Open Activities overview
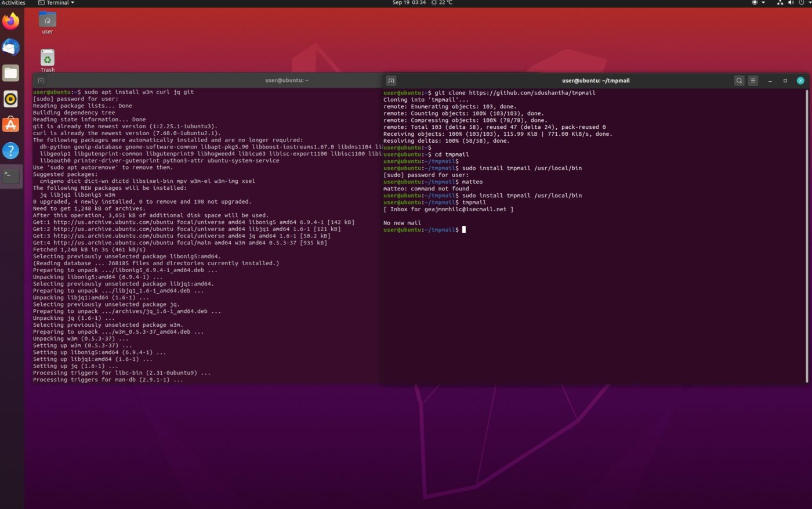This screenshot has width=812, height=509. [13, 2]
